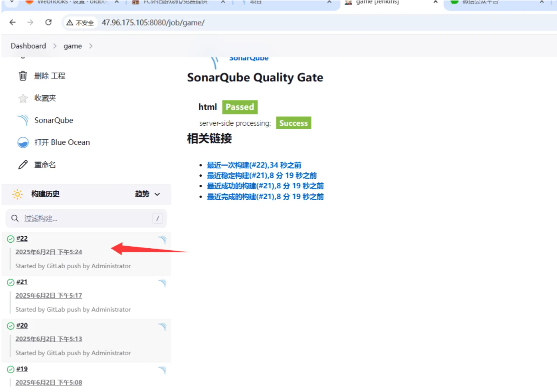Click SonarQube badge icon on build #21
Image resolution: width=557 pixels, height=392 pixels.
click(162, 283)
